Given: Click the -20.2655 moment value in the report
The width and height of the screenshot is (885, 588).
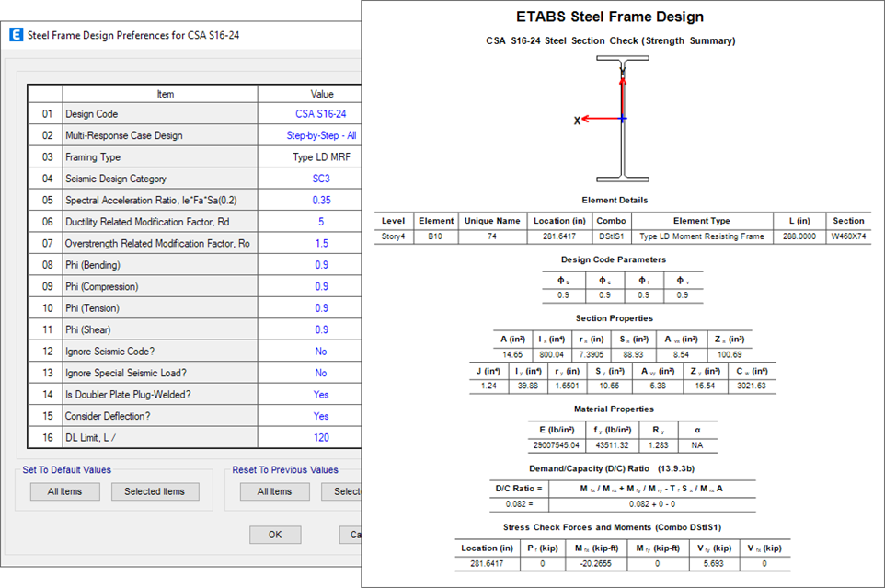Looking at the screenshot, I should click(596, 563).
